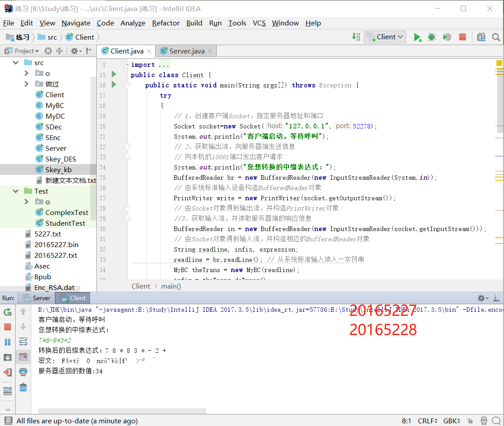Expand the 做过 folder
Image resolution: width=504 pixels, height=426 pixels.
[26, 84]
